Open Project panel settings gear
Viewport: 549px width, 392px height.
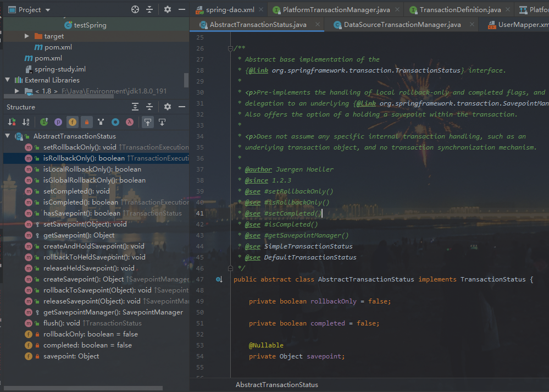pyautogui.click(x=168, y=9)
